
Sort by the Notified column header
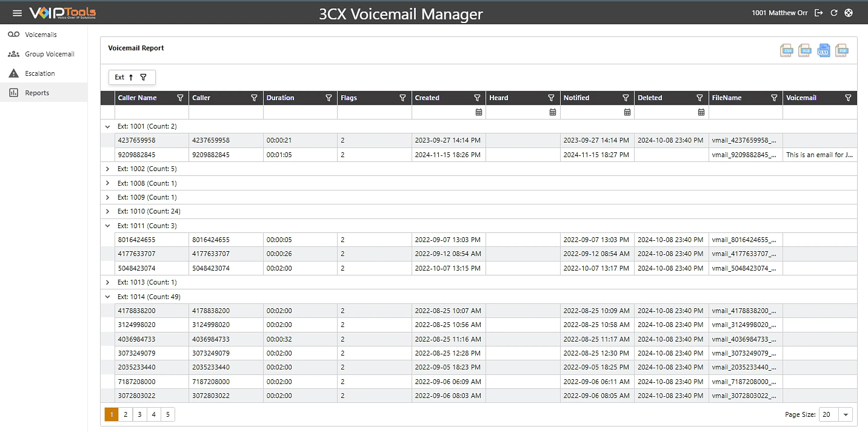click(x=576, y=98)
